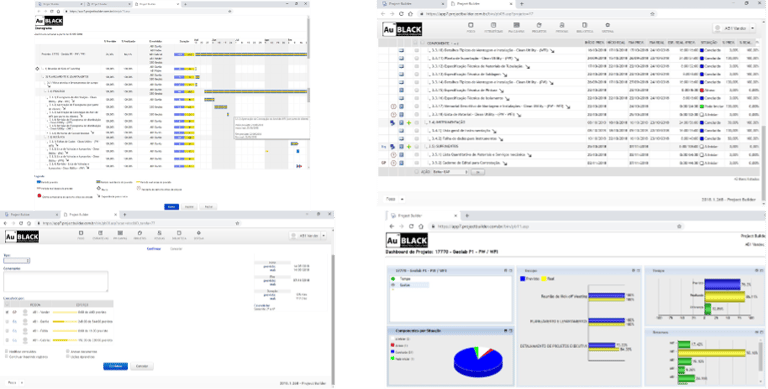This screenshot has height=389, width=768.
Task: Open Foco dropdown at the confirmation form window footer
Action: coord(15,383)
